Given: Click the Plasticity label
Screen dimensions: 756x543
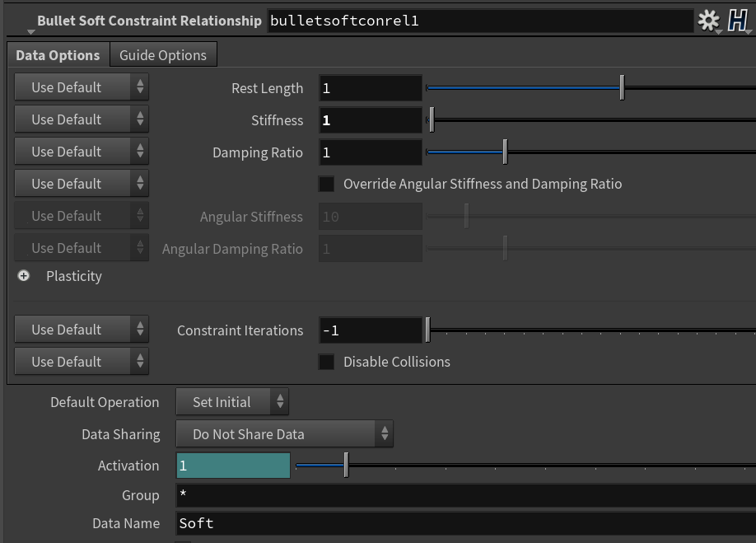Looking at the screenshot, I should [74, 276].
